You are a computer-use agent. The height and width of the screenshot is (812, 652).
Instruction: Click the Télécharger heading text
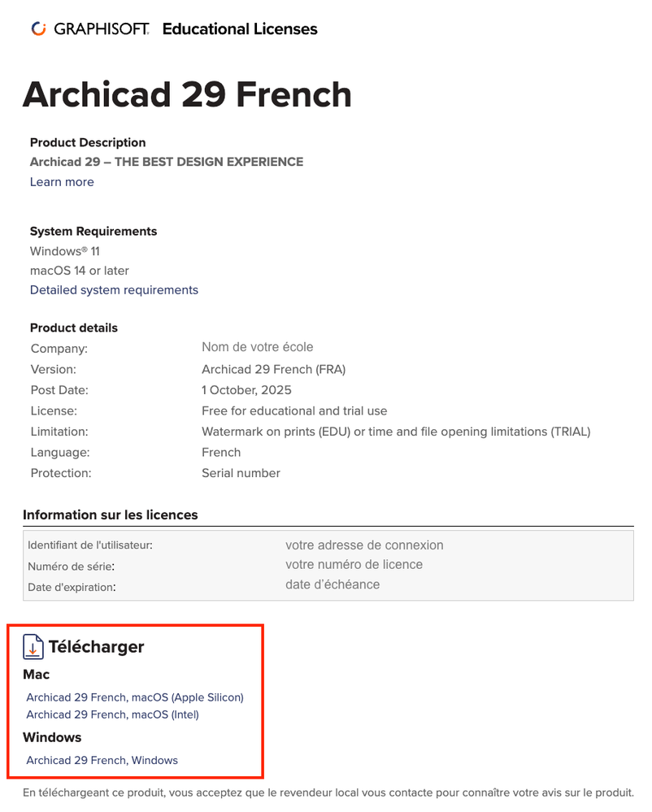coord(96,647)
